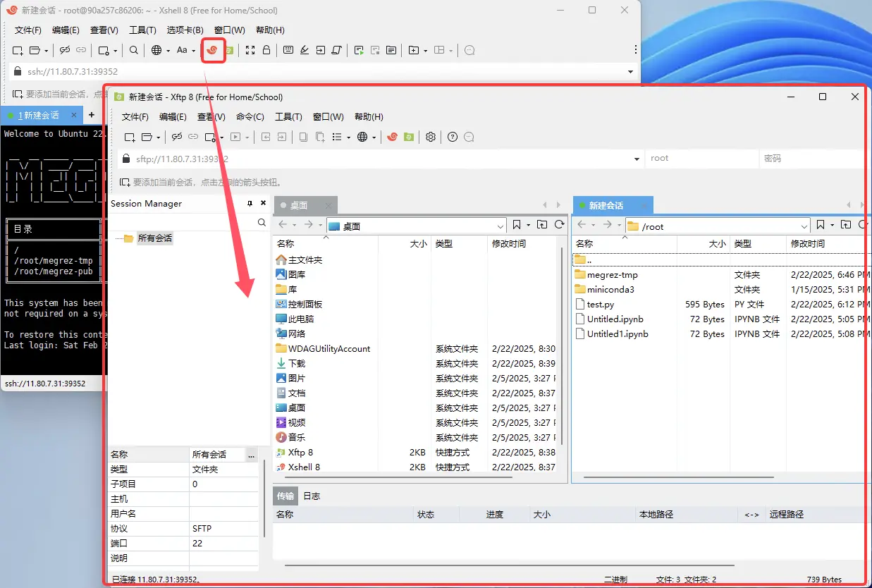The height and width of the screenshot is (588, 872).
Task: Launch Xftp via the highlighted red toolbar icon
Action: (213, 50)
